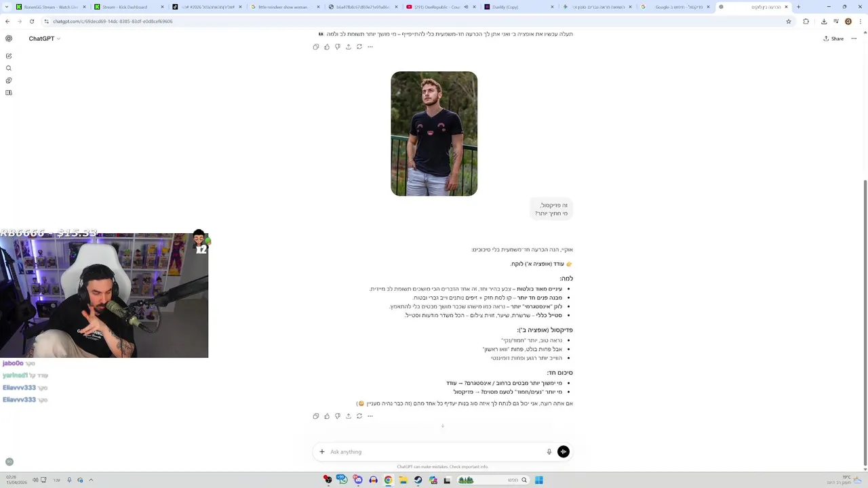Open the library icon in the sidebar
868x488 pixels.
coord(9,80)
